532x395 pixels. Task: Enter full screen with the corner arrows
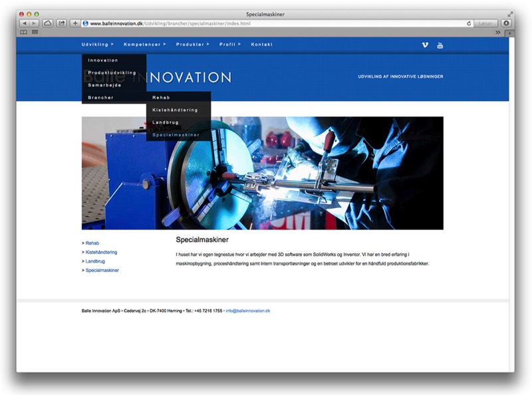pyautogui.click(x=510, y=14)
